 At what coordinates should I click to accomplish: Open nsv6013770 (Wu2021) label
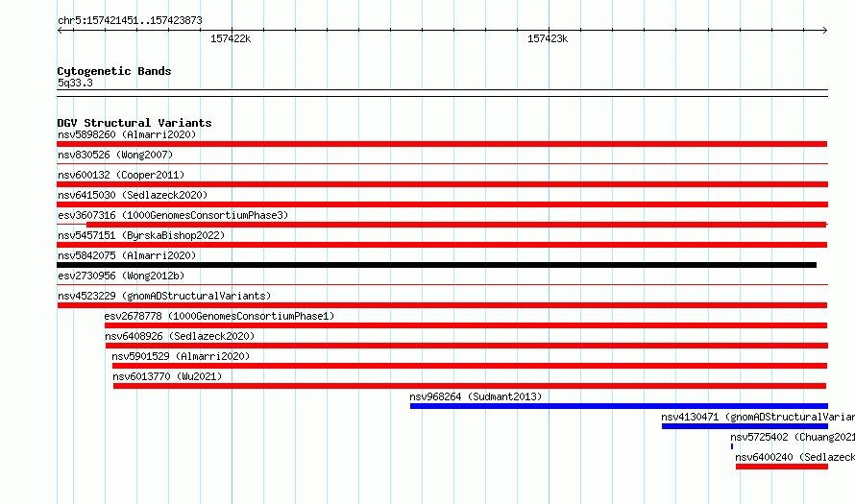(x=167, y=376)
